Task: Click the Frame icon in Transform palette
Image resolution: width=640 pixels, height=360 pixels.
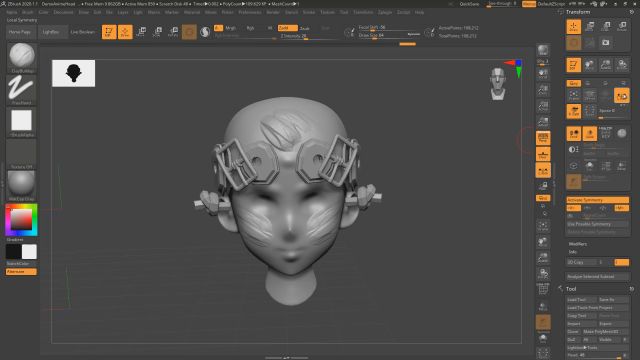Action: (x=573, y=96)
